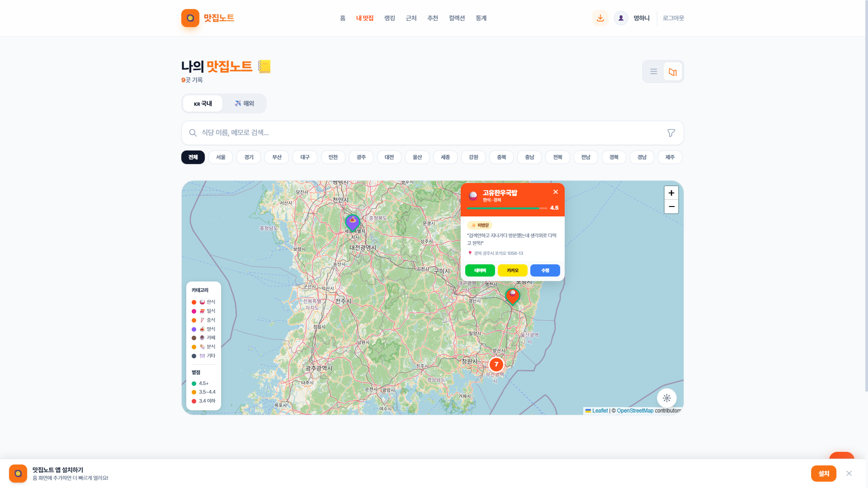Open 근처 in top navigation

[411, 18]
